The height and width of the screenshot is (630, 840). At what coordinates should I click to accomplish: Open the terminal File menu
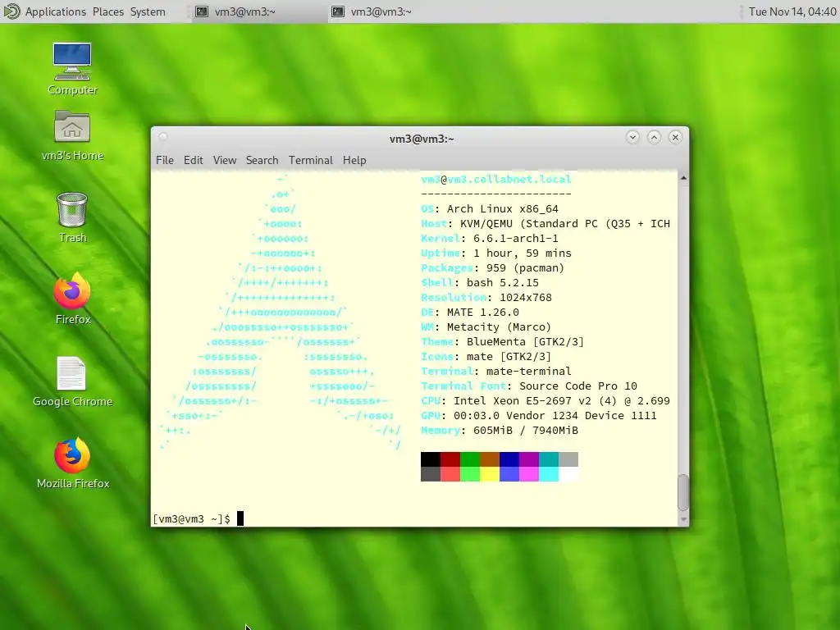[164, 160]
